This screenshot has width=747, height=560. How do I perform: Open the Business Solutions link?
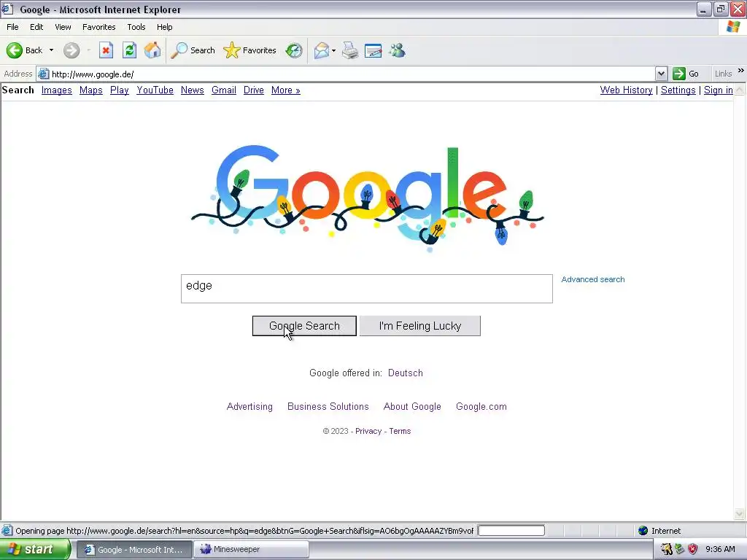pos(328,407)
